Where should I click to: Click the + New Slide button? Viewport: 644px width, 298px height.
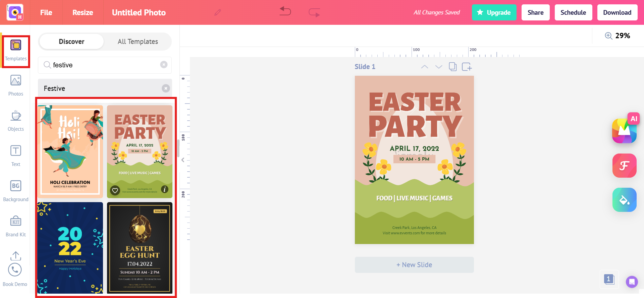(414, 265)
